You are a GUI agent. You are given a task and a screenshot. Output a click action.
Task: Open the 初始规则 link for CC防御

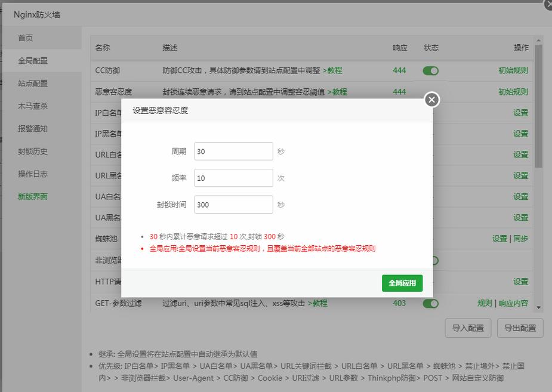point(513,70)
